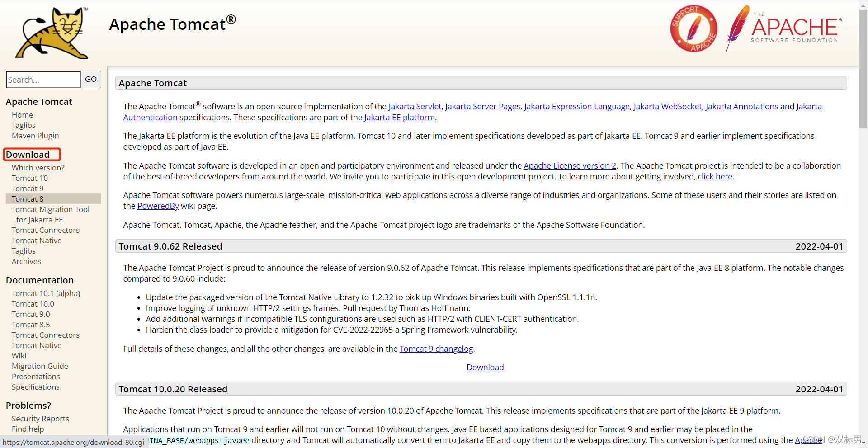Open the Tomcat 9 changelog link
Image resolution: width=868 pixels, height=448 pixels.
(x=436, y=349)
